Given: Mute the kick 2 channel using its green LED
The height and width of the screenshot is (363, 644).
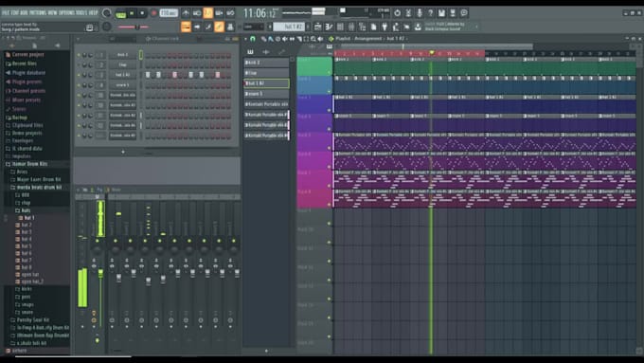Looking at the screenshot, I should click(79, 55).
